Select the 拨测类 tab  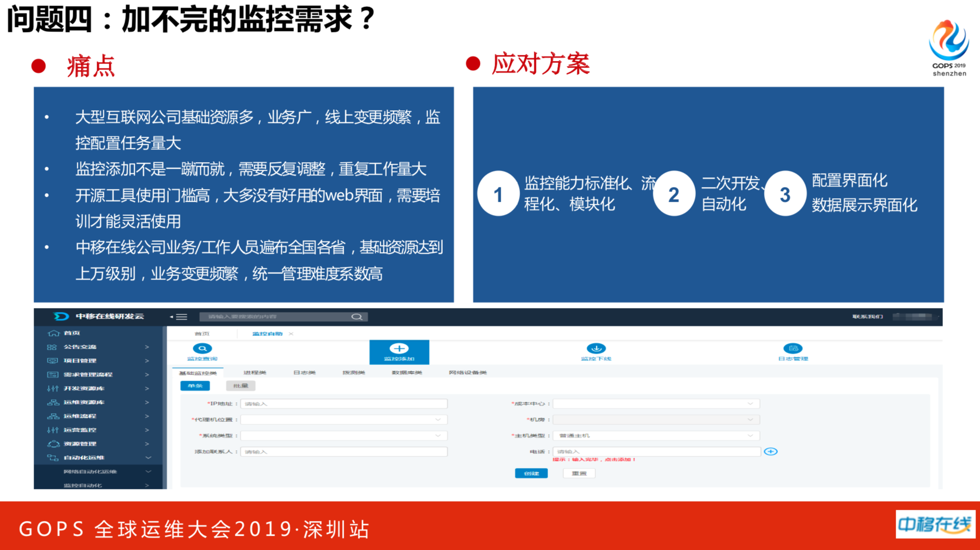click(354, 373)
